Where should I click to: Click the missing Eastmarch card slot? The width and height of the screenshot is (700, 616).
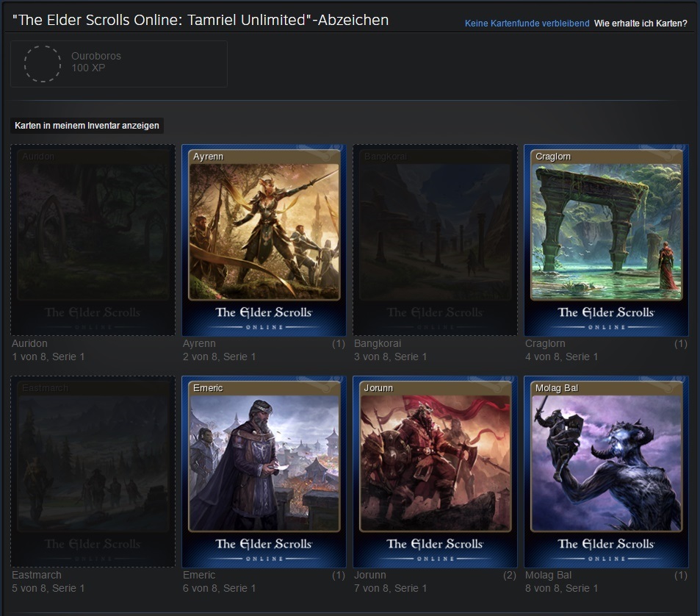[x=93, y=471]
